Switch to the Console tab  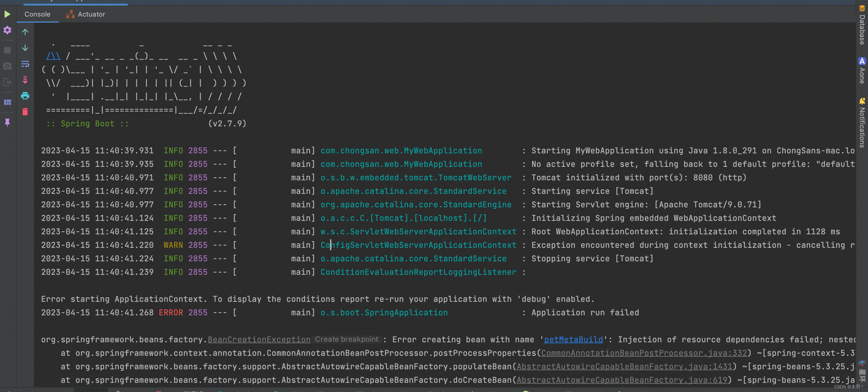(37, 14)
